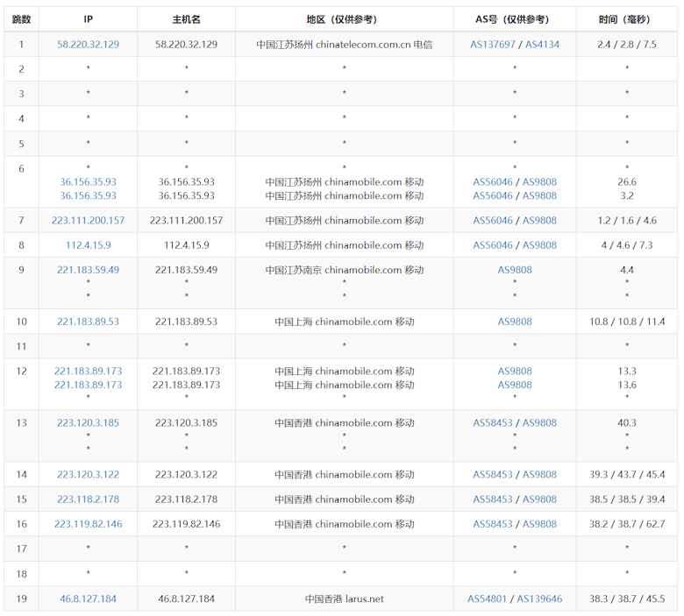This screenshot has width=684, height=616.
Task: Open the AS4134 link
Action: 542,45
